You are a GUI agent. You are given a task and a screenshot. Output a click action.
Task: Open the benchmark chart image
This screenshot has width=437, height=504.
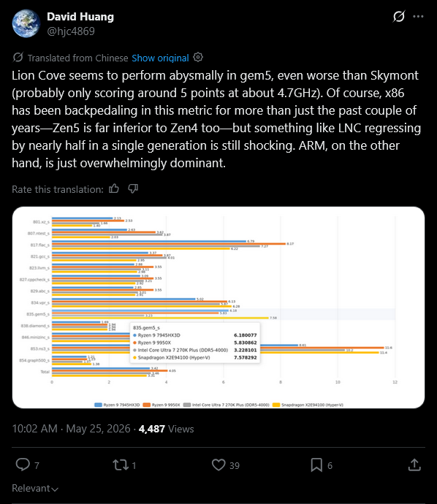218,308
